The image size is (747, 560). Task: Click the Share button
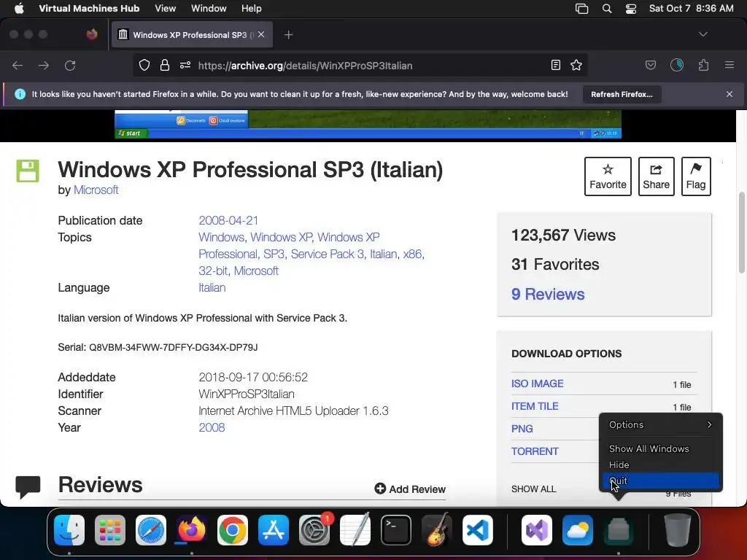[656, 176]
